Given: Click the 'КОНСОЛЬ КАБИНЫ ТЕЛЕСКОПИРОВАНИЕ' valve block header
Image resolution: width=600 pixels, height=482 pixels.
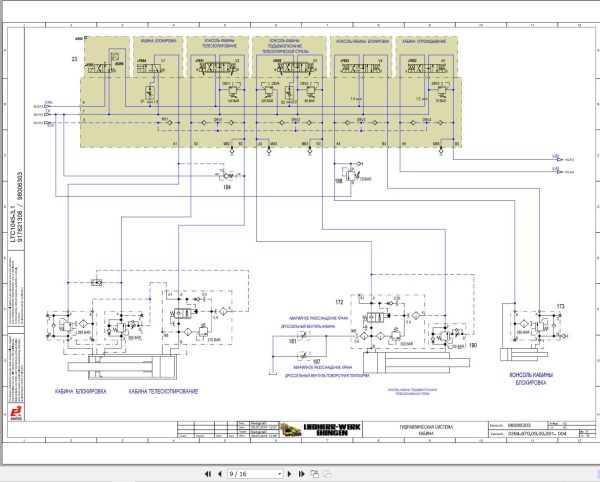Looking at the screenshot, I should click(220, 43).
